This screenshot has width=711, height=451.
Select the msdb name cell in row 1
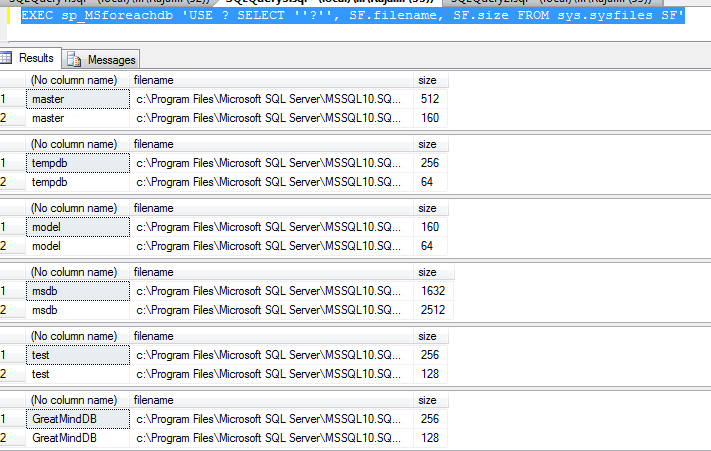(78, 291)
